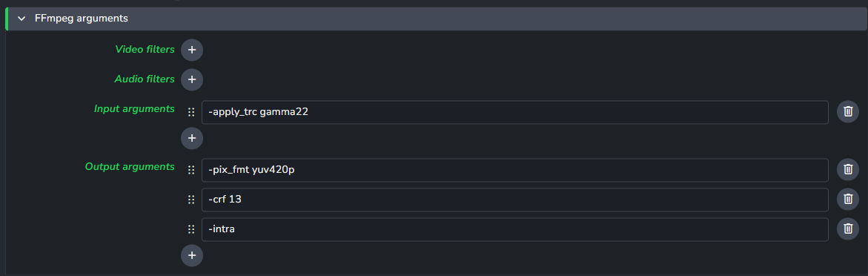Delete the -apply_trc gamma22 argument
The width and height of the screenshot is (868, 276).
coord(847,112)
